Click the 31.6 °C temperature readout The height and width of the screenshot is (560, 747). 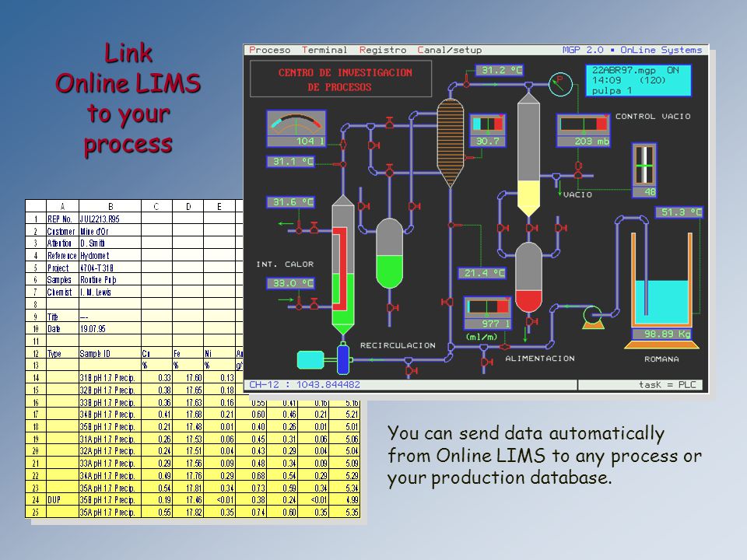pos(290,202)
